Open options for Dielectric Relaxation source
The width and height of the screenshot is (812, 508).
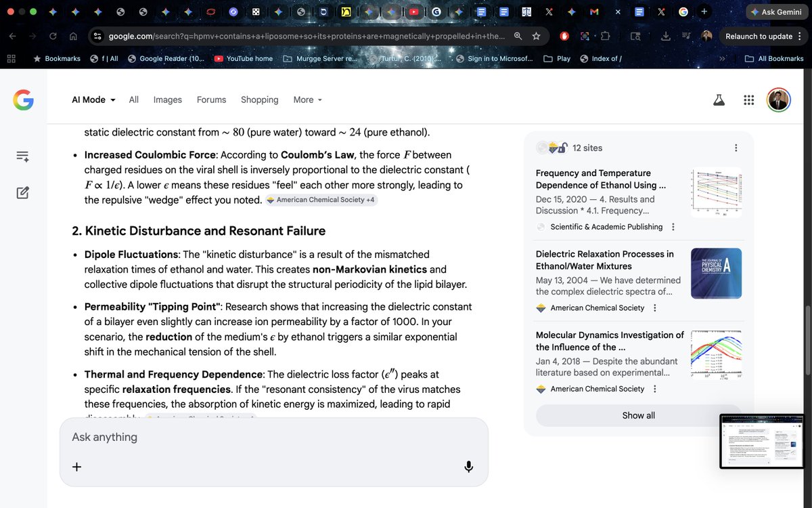click(654, 308)
